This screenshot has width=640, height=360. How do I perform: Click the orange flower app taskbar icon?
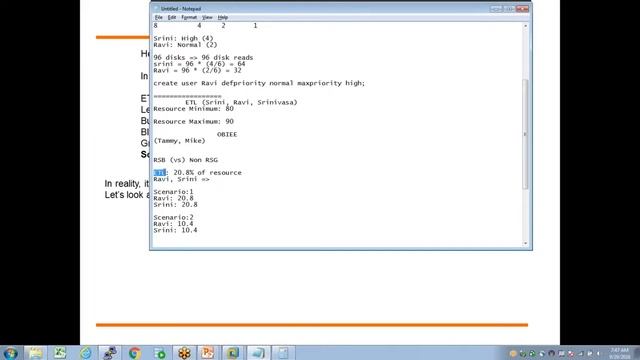[x=184, y=353]
